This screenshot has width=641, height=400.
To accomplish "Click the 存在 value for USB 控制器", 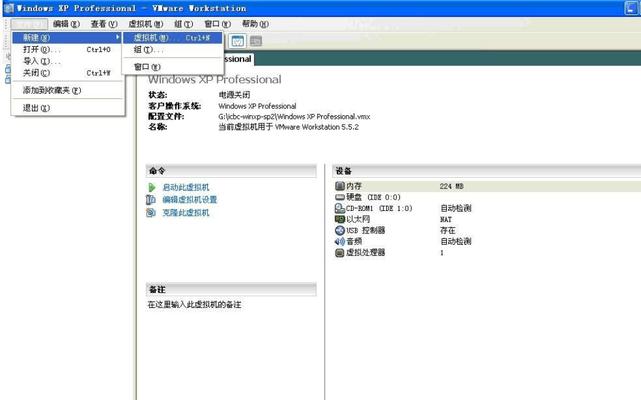I will [448, 230].
